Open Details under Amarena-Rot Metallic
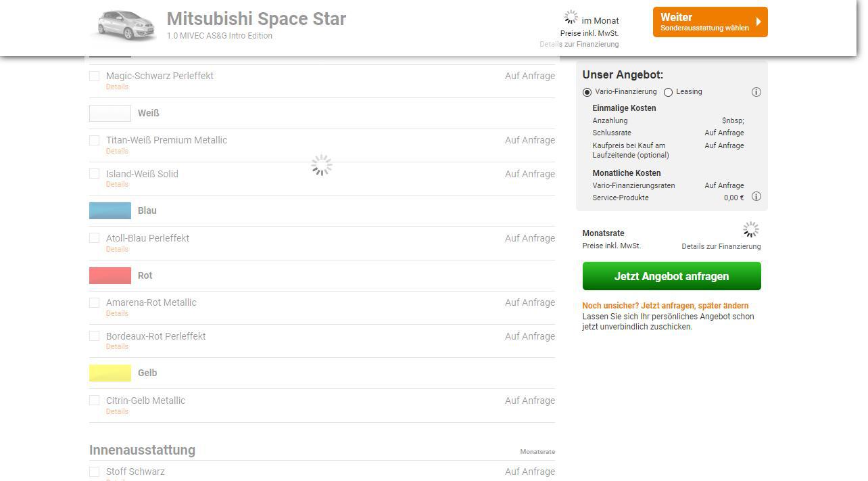Viewport: 868px width, 481px height. coord(117,313)
